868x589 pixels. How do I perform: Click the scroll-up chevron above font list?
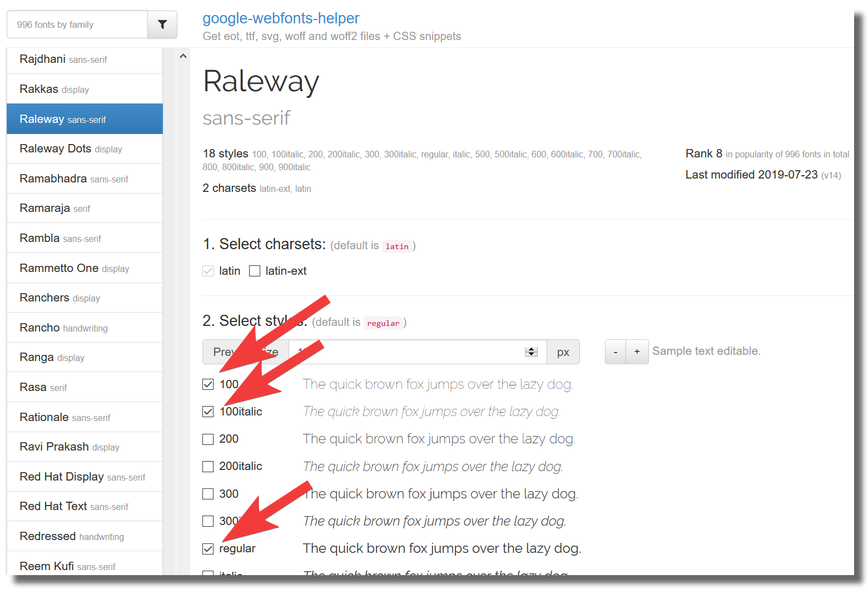click(183, 56)
